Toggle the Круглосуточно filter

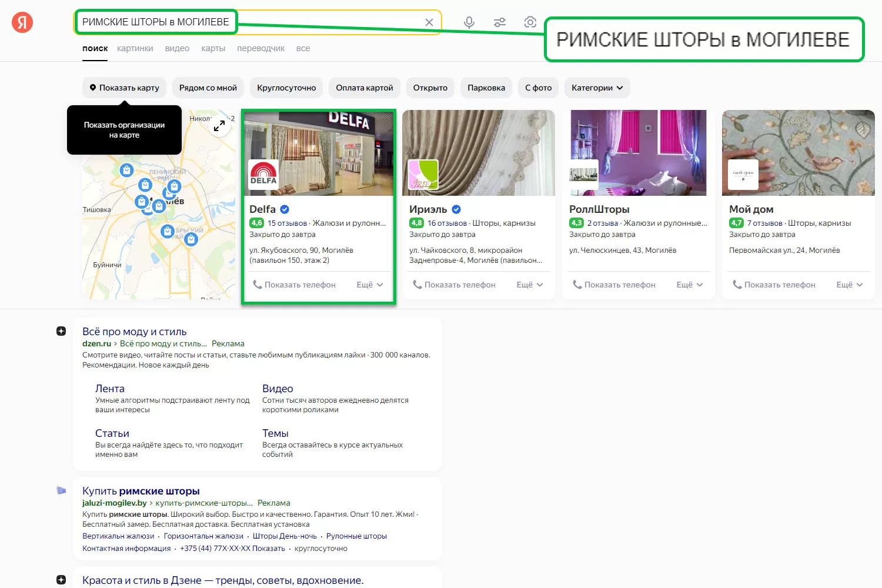click(x=286, y=88)
